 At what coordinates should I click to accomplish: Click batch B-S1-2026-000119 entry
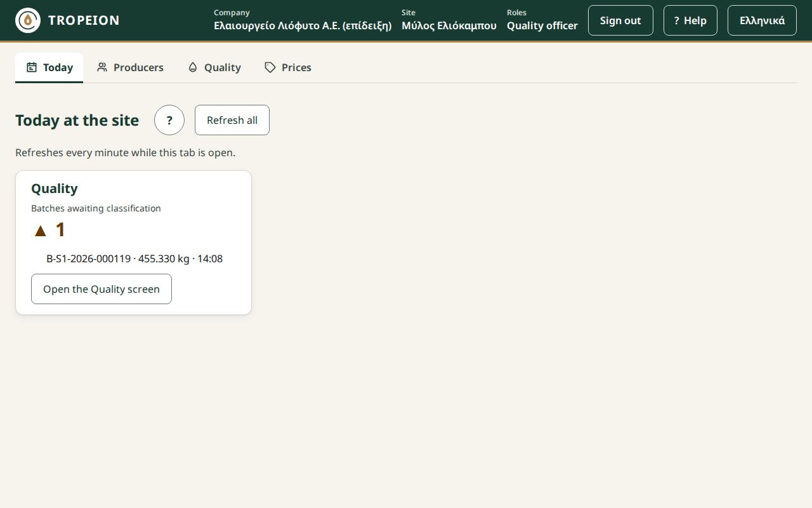point(134,258)
